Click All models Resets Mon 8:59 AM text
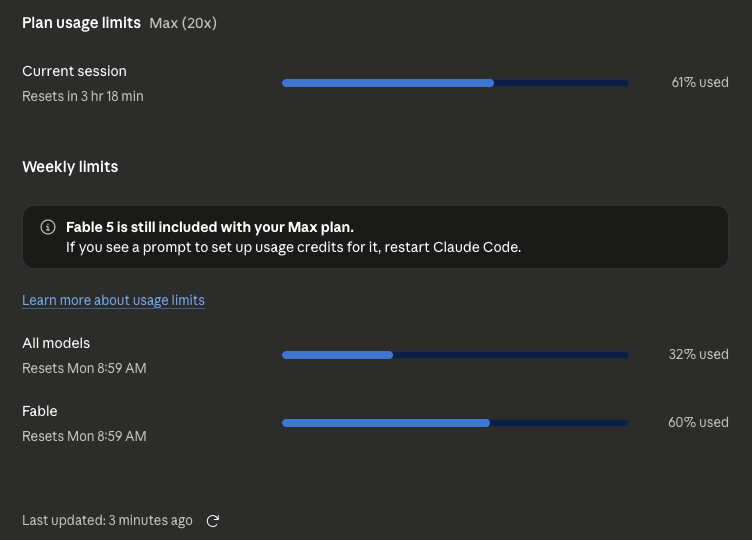The height and width of the screenshot is (540, 752). click(x=84, y=368)
